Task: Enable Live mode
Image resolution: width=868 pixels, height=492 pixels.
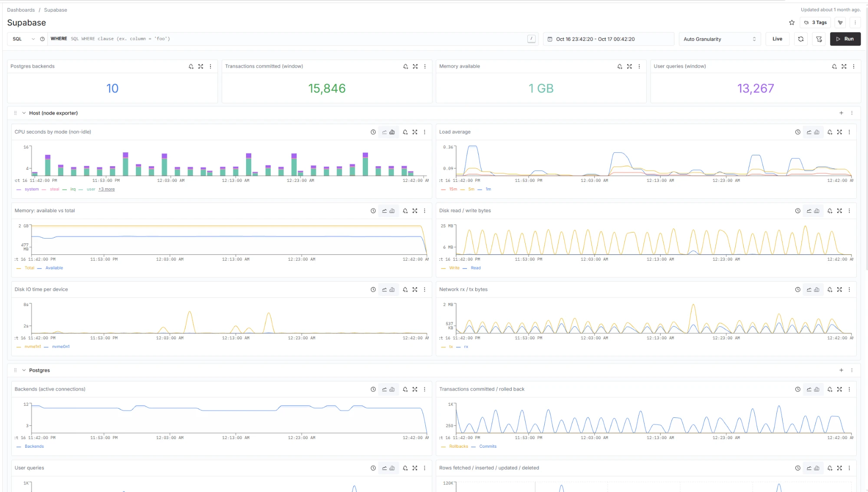Action: [x=777, y=39]
